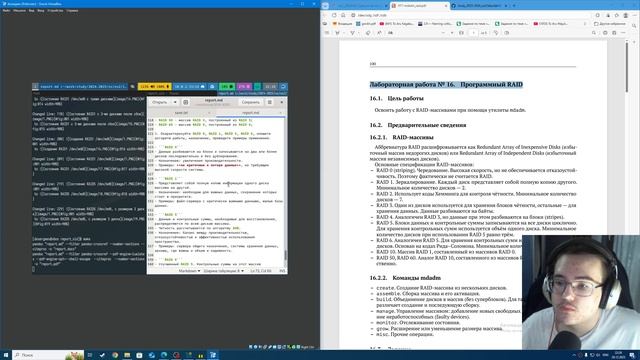Image resolution: width=640 pixels, height=360 pixels.
Task: Switch to the first editor document tab
Action: (181, 113)
